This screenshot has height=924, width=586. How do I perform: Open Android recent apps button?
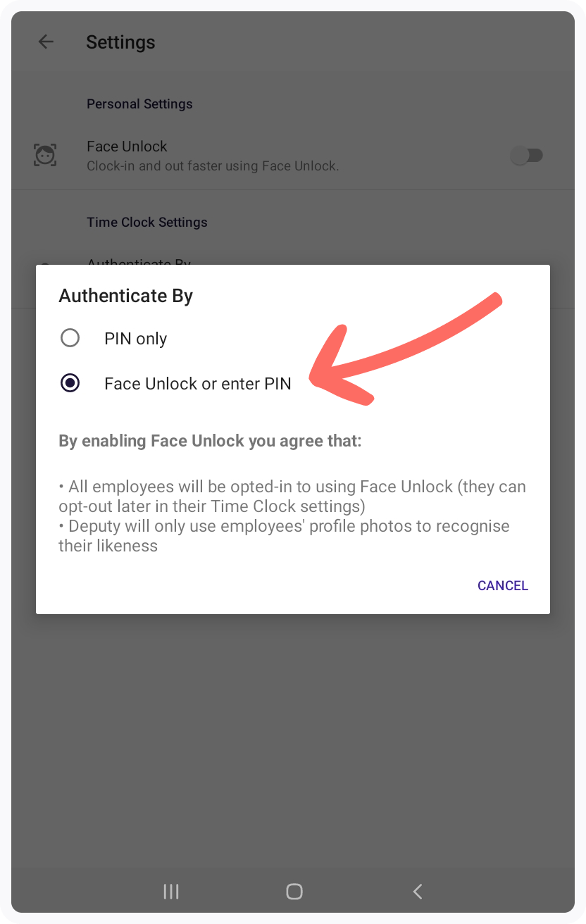click(x=171, y=892)
